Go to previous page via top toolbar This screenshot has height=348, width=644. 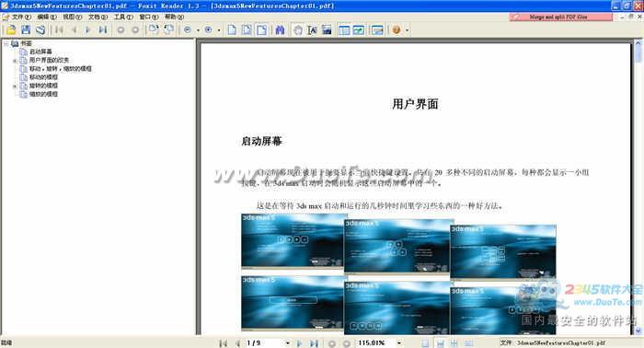(75, 29)
